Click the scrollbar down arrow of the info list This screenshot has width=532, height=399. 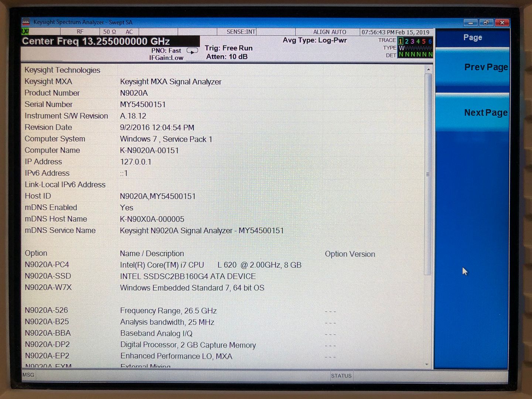(427, 365)
